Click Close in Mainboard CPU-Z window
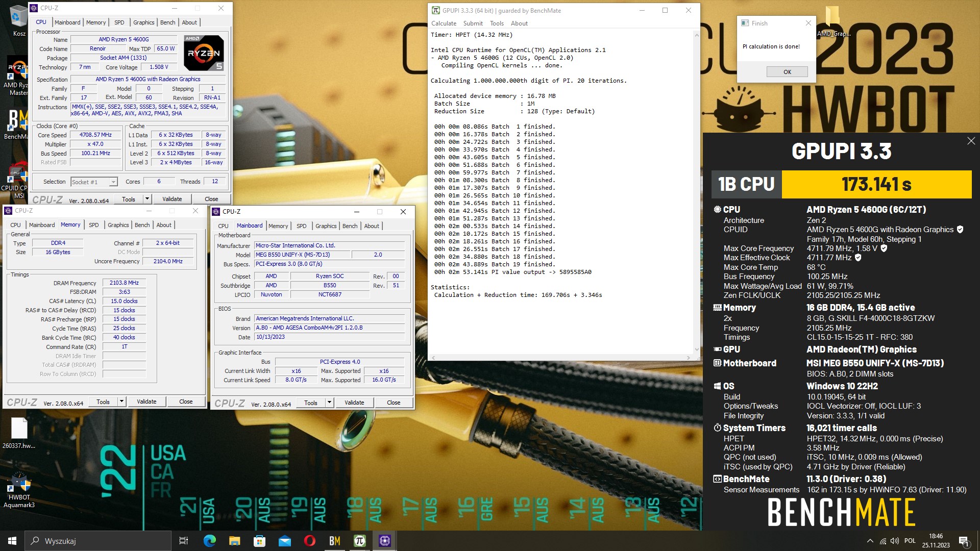 click(394, 403)
